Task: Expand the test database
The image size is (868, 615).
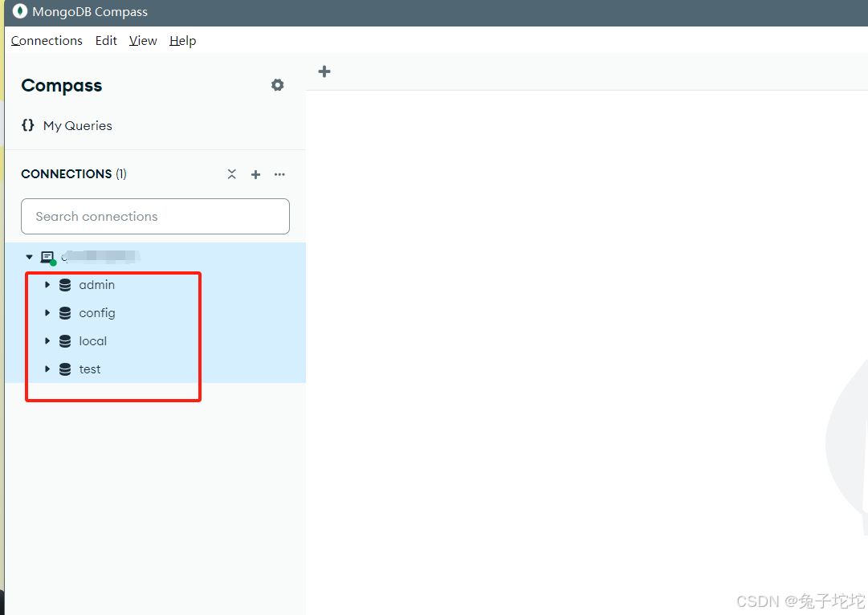Action: [47, 369]
